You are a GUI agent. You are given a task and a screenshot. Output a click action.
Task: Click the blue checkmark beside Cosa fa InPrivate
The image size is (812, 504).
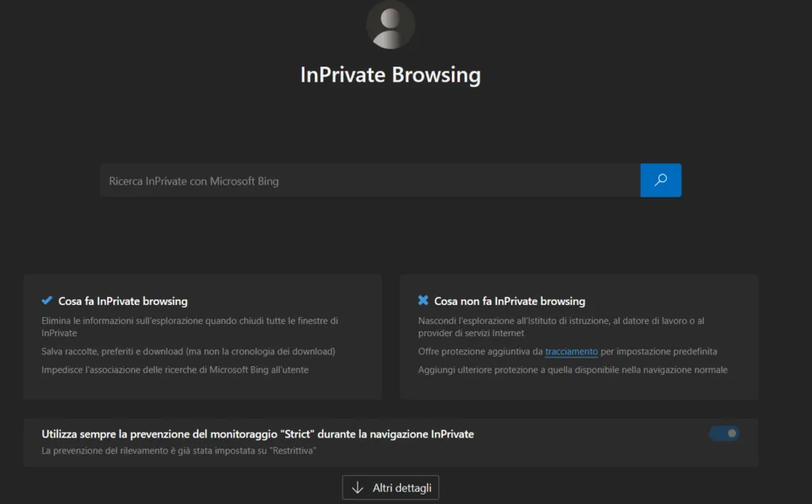click(x=47, y=300)
